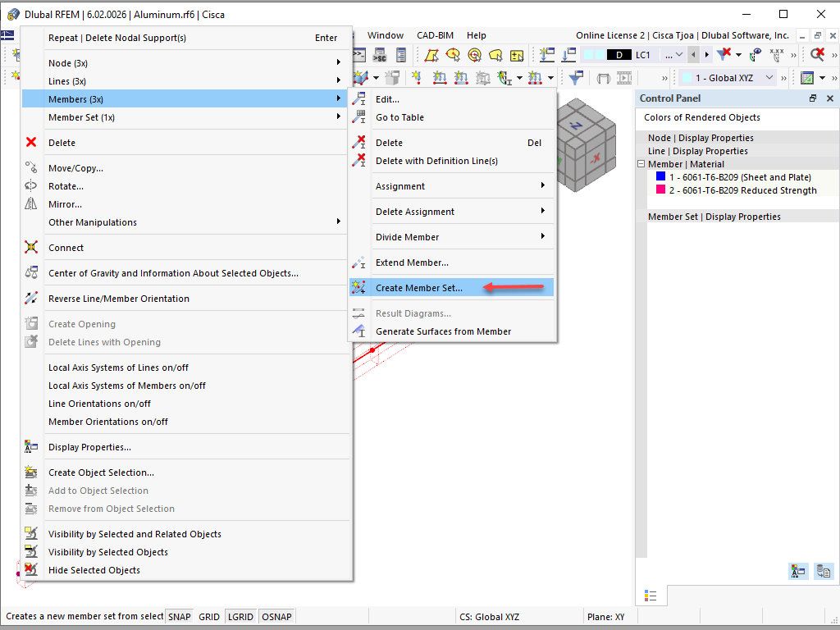Click the Go to Table icon
840x630 pixels.
pos(359,117)
